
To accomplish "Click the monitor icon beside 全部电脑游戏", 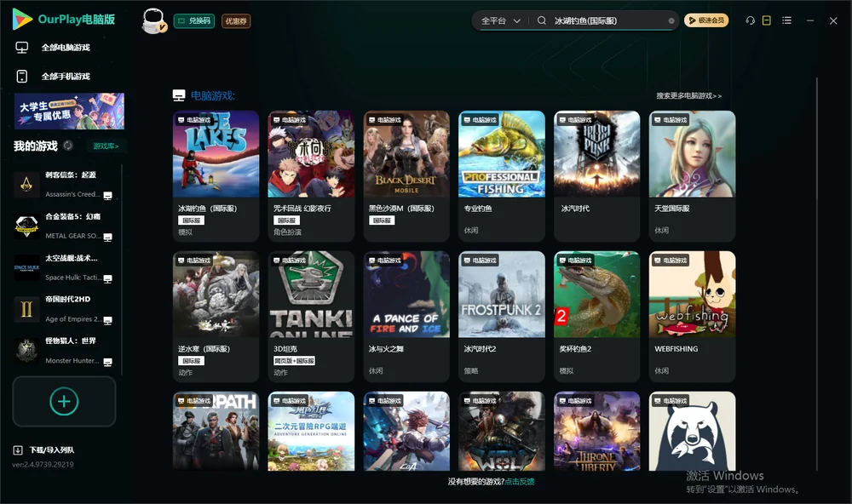I will coord(22,48).
